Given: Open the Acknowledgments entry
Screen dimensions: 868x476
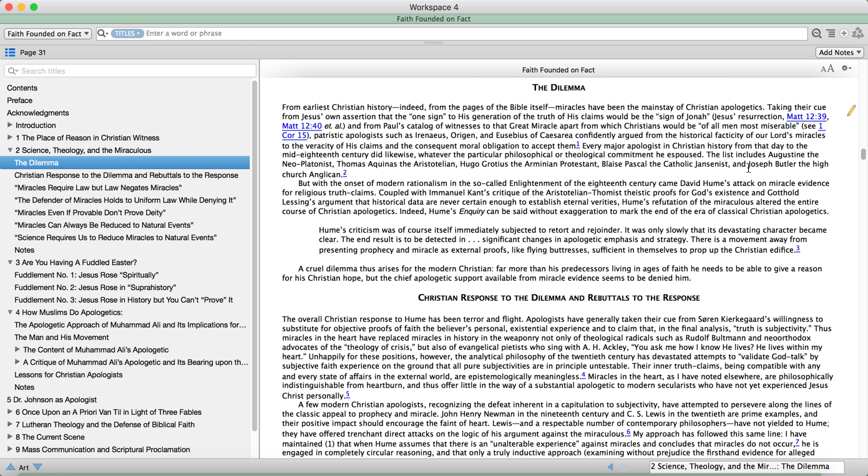Looking at the screenshot, I should (x=37, y=113).
